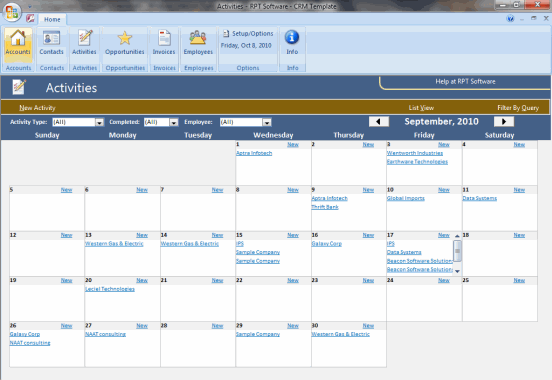Open Filter By Query

click(518, 108)
